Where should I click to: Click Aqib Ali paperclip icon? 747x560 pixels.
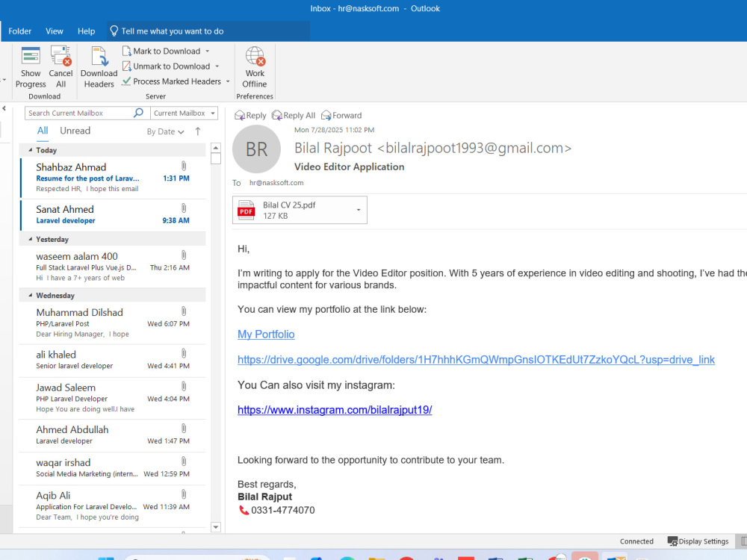click(x=184, y=494)
